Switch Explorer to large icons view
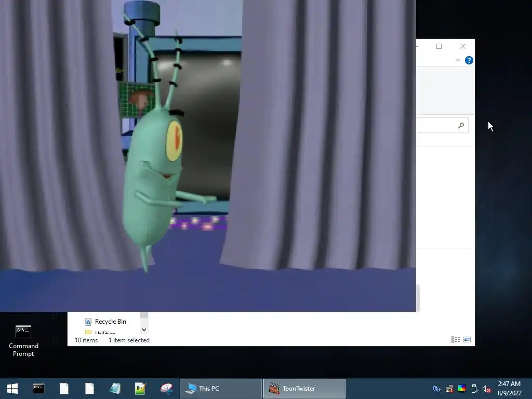The height and width of the screenshot is (399, 532). [x=467, y=340]
